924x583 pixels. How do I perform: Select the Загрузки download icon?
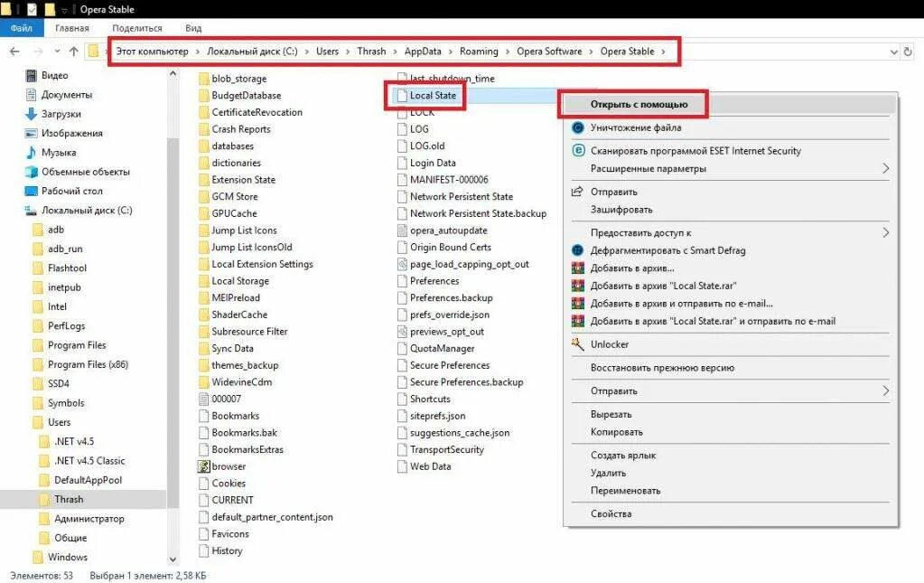coord(32,114)
